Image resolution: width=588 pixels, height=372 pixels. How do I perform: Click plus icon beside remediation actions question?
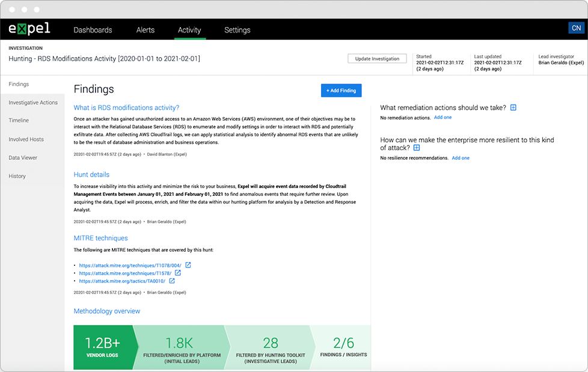513,108
